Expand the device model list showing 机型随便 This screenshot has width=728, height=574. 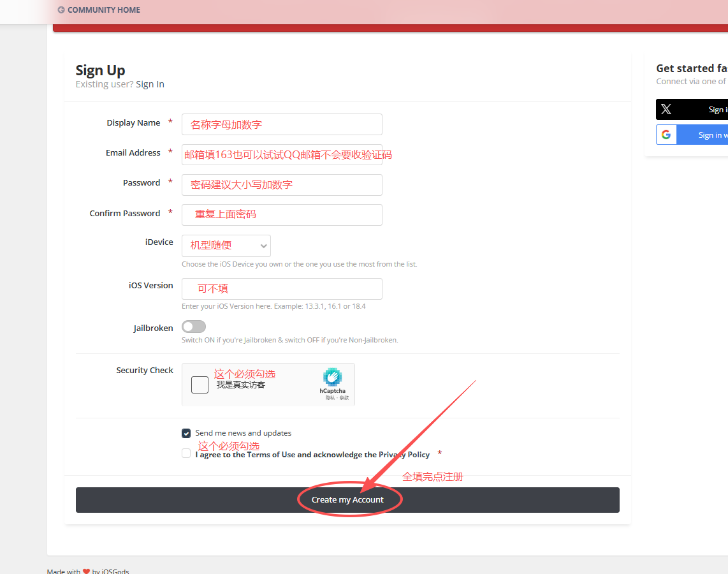pos(226,246)
